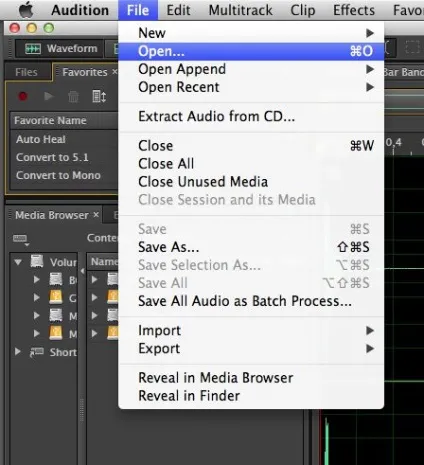Close the Favorites panel tab
This screenshot has height=465, width=424.
tap(114, 72)
